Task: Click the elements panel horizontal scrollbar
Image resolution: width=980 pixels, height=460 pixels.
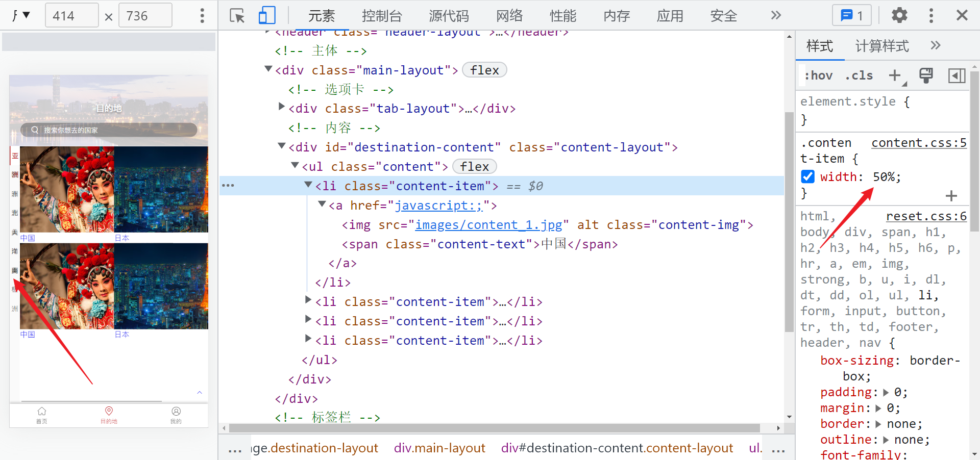Action: click(x=495, y=428)
